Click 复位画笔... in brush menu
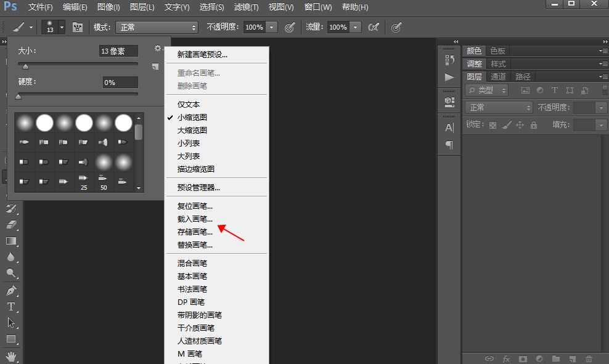The width and height of the screenshot is (609, 364). (x=195, y=206)
